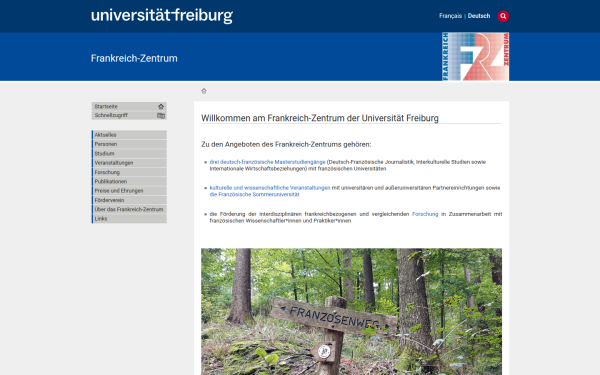Open the Publikationen menu item
Viewport: 600px width, 375px height.
pos(129,181)
